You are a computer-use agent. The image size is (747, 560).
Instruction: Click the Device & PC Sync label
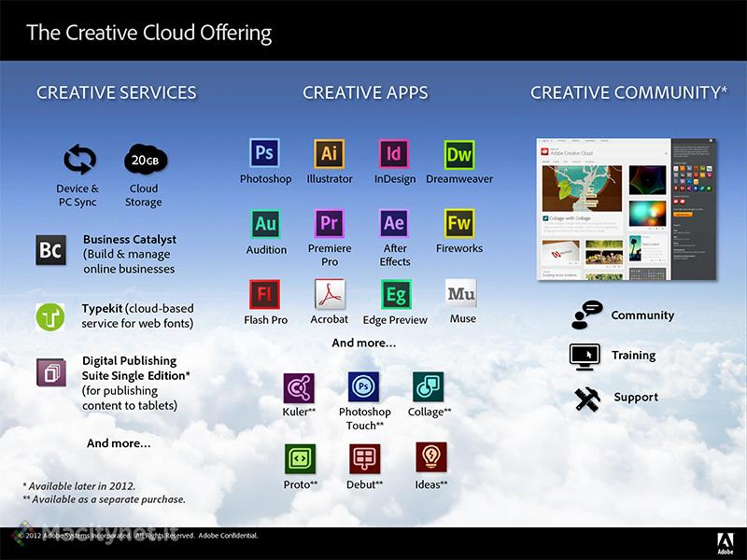coord(78,195)
